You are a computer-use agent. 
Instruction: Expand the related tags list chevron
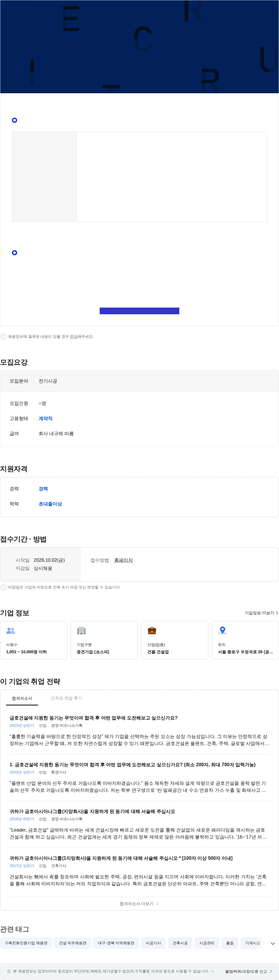(x=273, y=943)
